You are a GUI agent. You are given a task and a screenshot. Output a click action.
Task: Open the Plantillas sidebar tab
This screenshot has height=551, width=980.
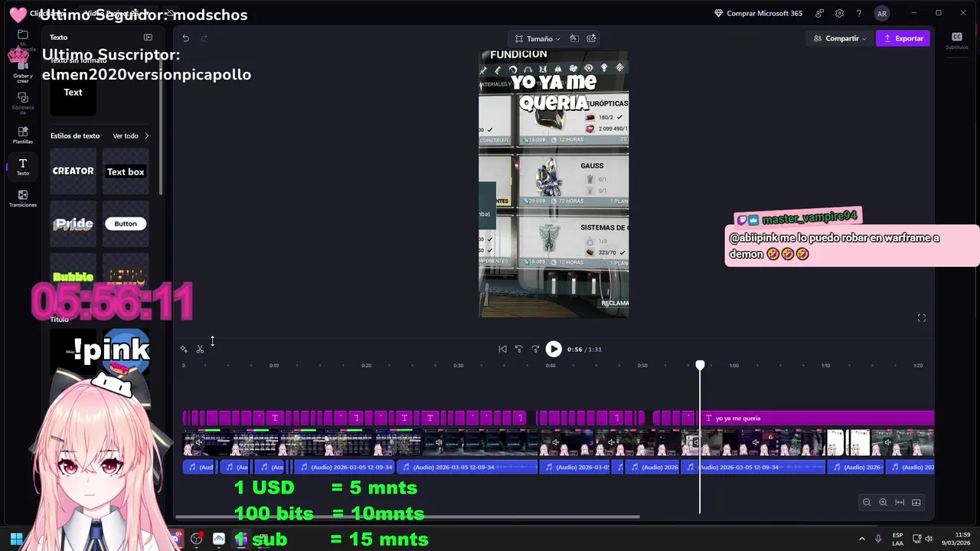(x=22, y=135)
